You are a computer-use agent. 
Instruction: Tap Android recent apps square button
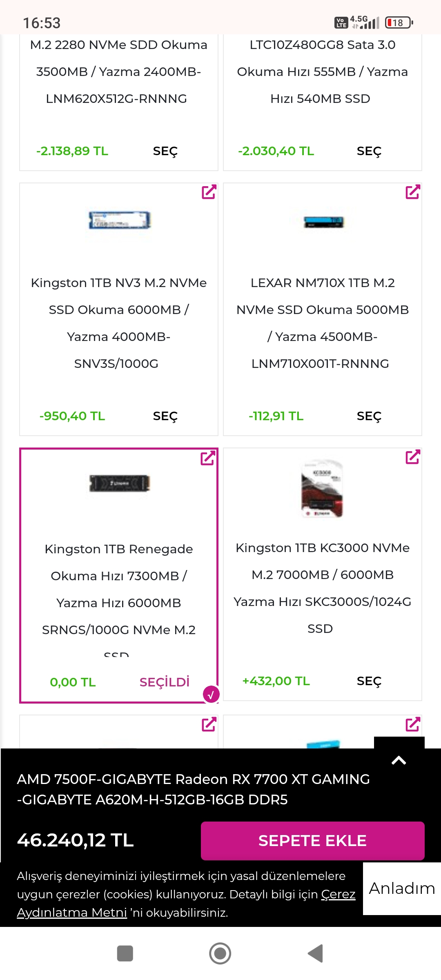pos(125,953)
